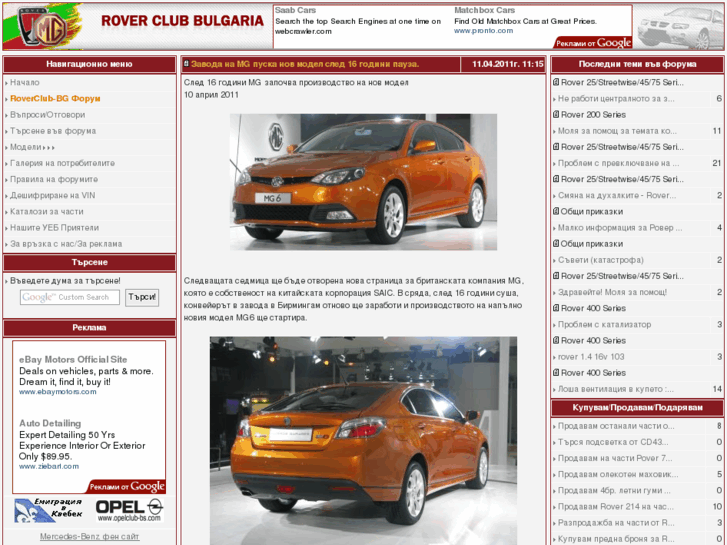The height and width of the screenshot is (545, 727).
Task: Open Каталози за части
Action: pos(47,212)
